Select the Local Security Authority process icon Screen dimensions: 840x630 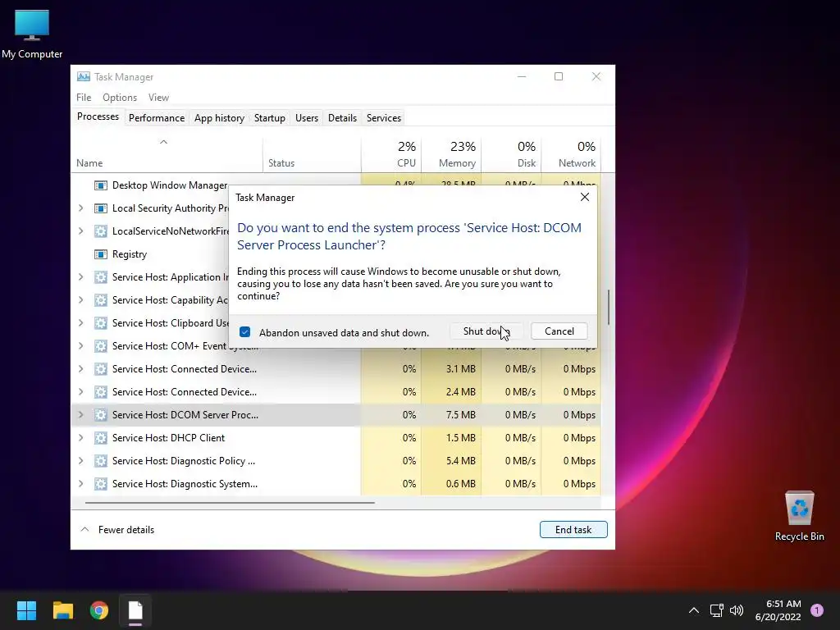(100, 208)
